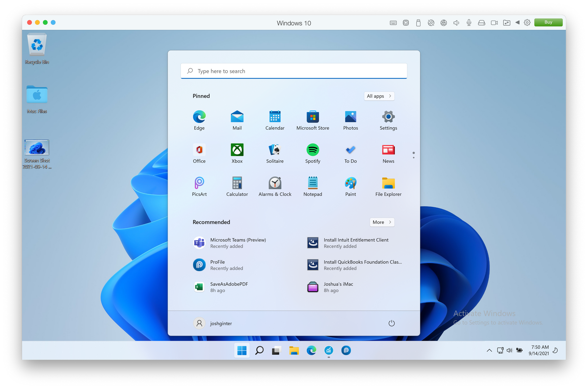
Task: Click Parallels sound speaker icon
Action: tap(456, 23)
